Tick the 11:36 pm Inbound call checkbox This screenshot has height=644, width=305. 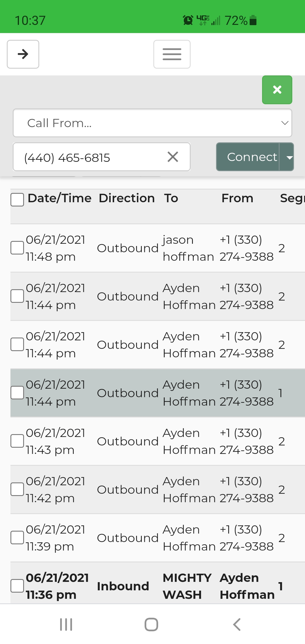[x=17, y=586]
